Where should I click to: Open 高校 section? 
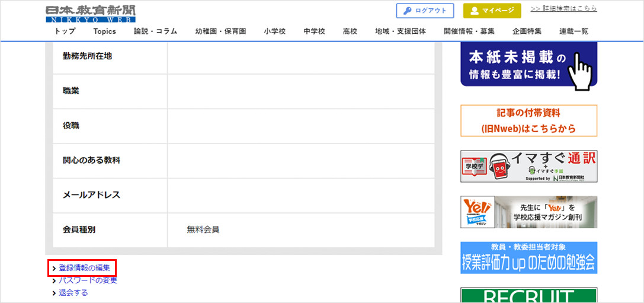click(x=350, y=31)
